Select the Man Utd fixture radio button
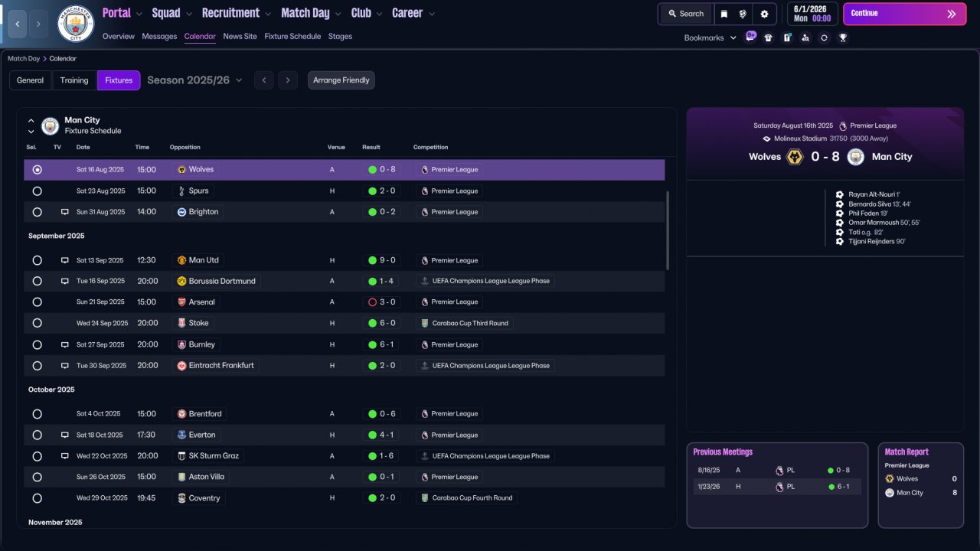This screenshot has height=551, width=980. tap(37, 260)
